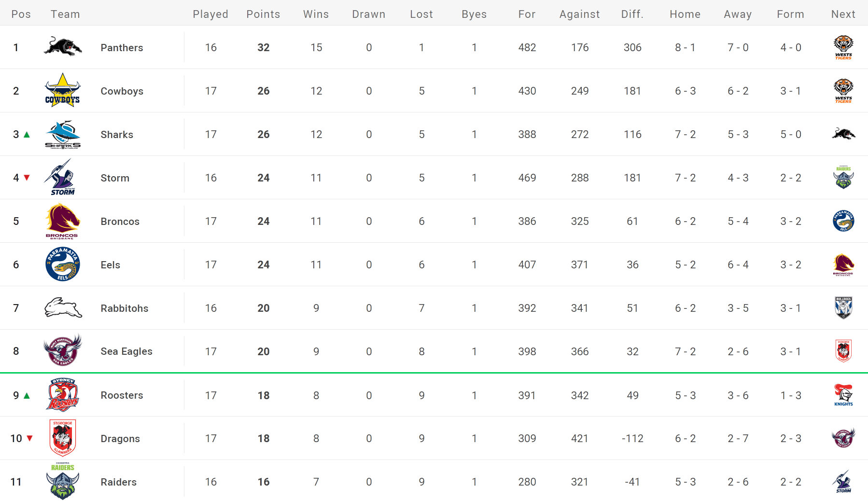Open the Roosters crest in row nine
The image size is (868, 501).
point(63,394)
